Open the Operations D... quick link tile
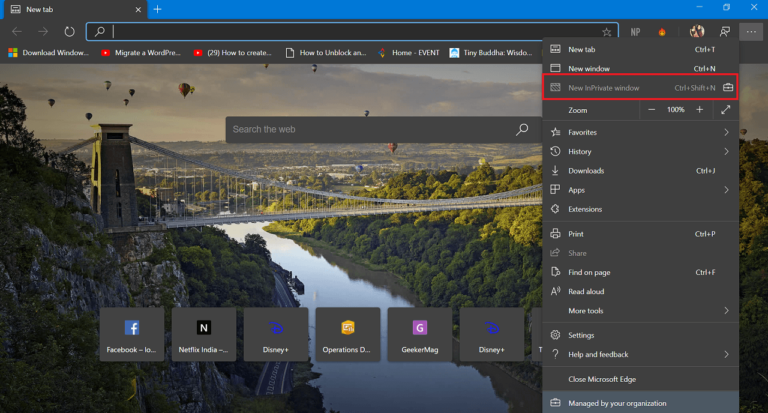The width and height of the screenshot is (768, 413). pyautogui.click(x=348, y=335)
